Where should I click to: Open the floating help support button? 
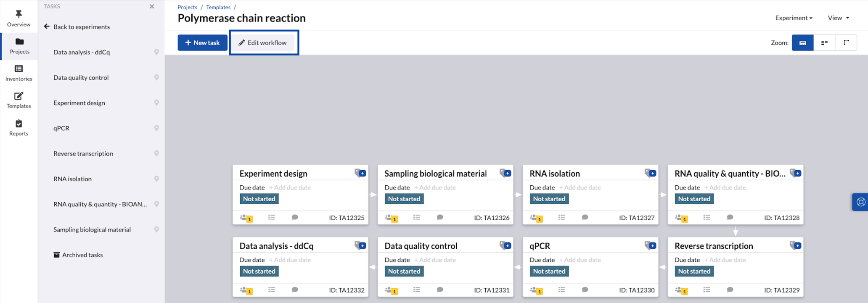[x=860, y=202]
